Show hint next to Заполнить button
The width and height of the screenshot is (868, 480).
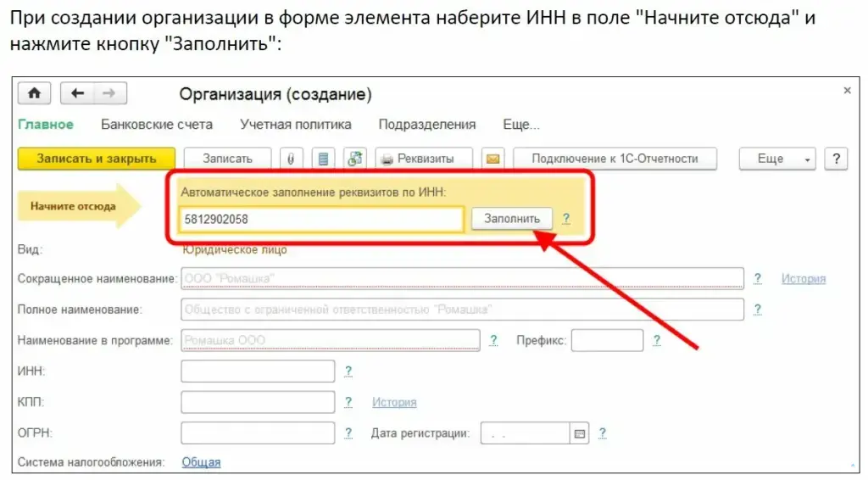[565, 219]
